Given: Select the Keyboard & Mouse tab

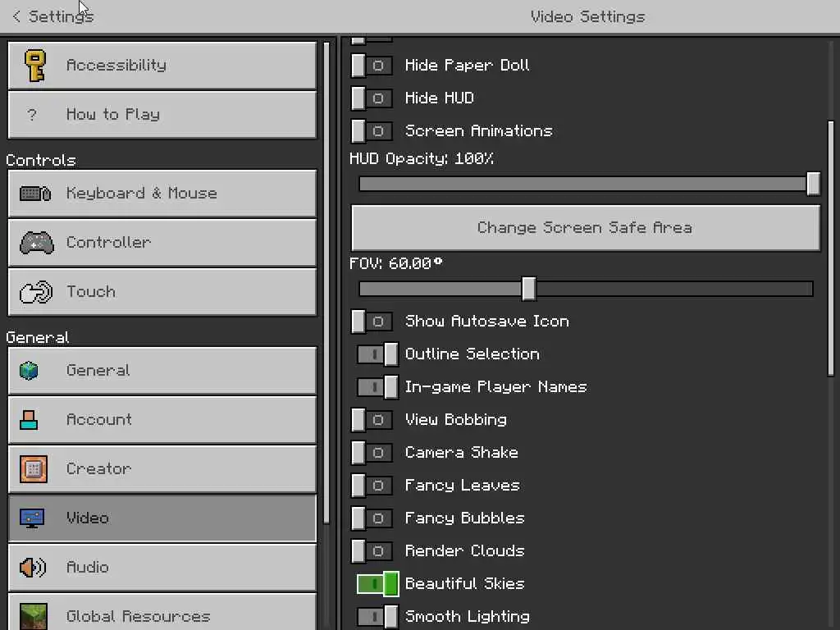Looking at the screenshot, I should (x=162, y=194).
